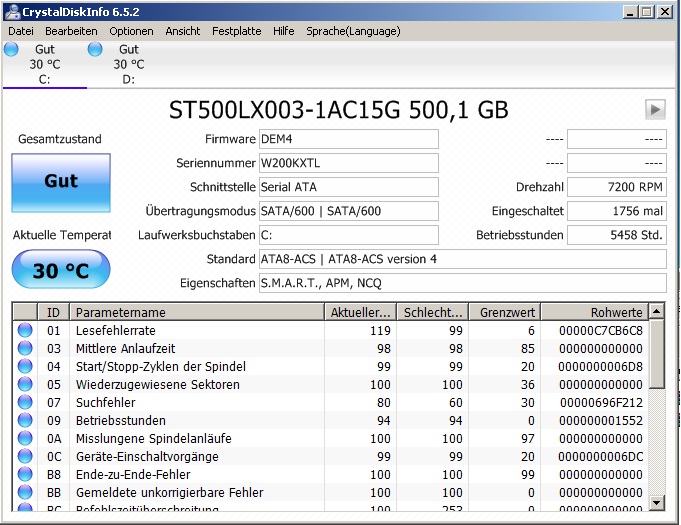Click raw value 00000696F212

[601, 403]
